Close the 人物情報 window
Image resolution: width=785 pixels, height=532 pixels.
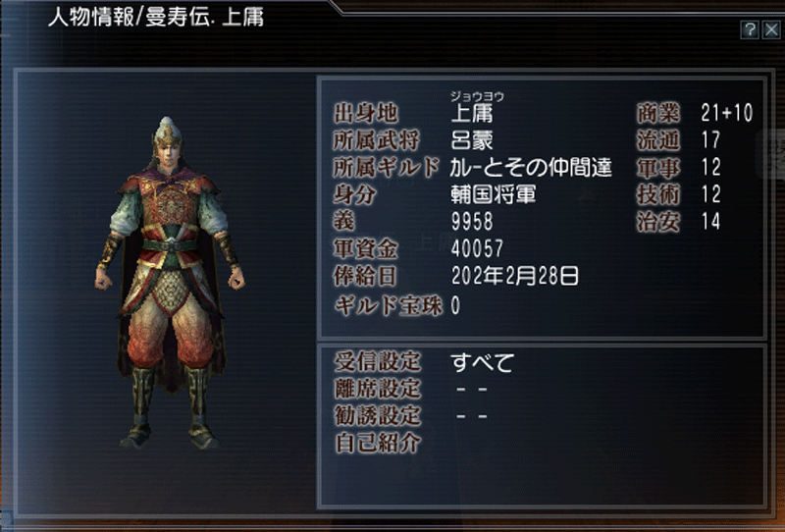pyautogui.click(x=771, y=30)
